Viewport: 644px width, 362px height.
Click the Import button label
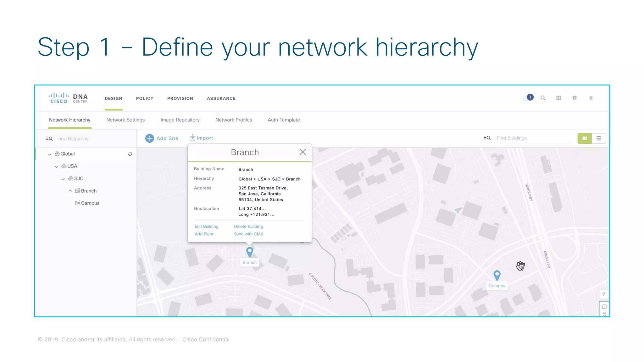click(x=205, y=138)
